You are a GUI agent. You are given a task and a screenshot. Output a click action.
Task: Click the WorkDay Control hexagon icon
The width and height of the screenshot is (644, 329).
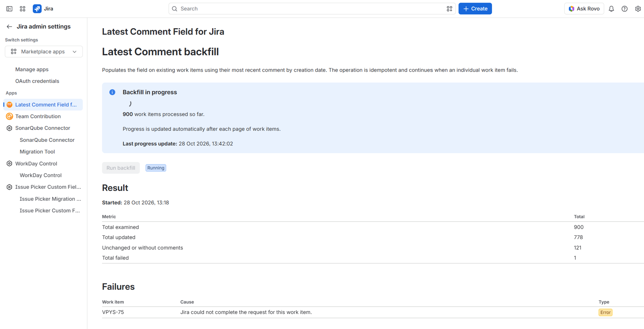click(9, 163)
